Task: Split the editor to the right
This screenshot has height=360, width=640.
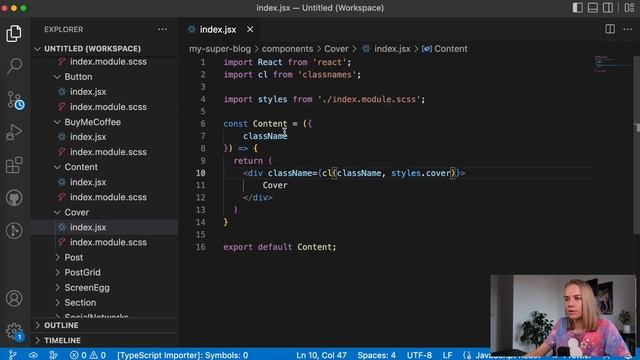Action: (610, 29)
